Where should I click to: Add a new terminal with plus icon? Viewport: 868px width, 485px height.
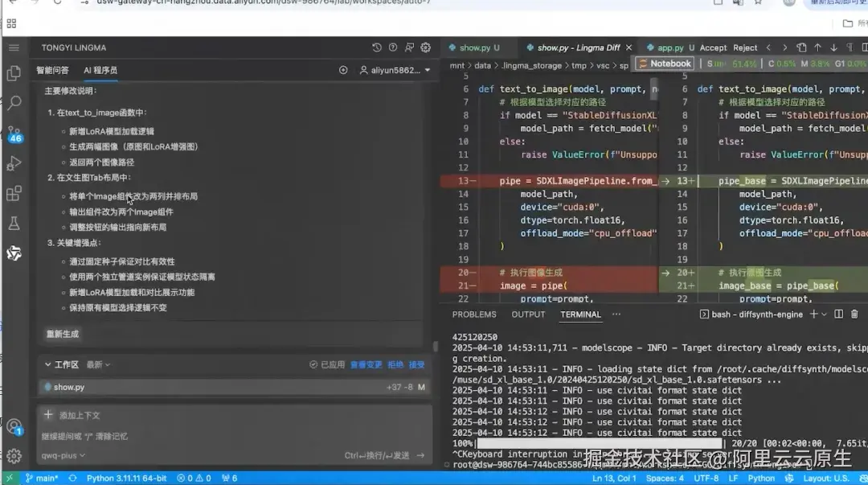tap(813, 314)
